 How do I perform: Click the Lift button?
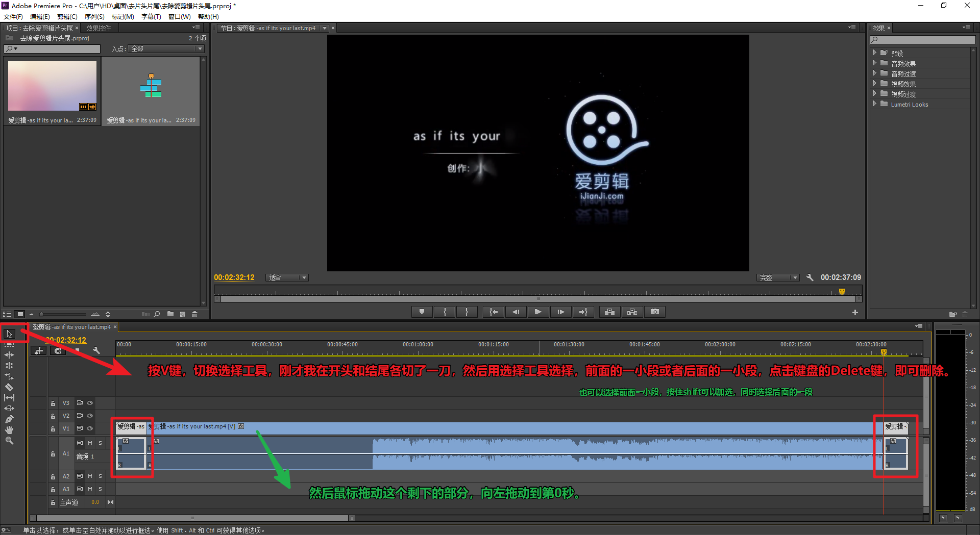[609, 312]
